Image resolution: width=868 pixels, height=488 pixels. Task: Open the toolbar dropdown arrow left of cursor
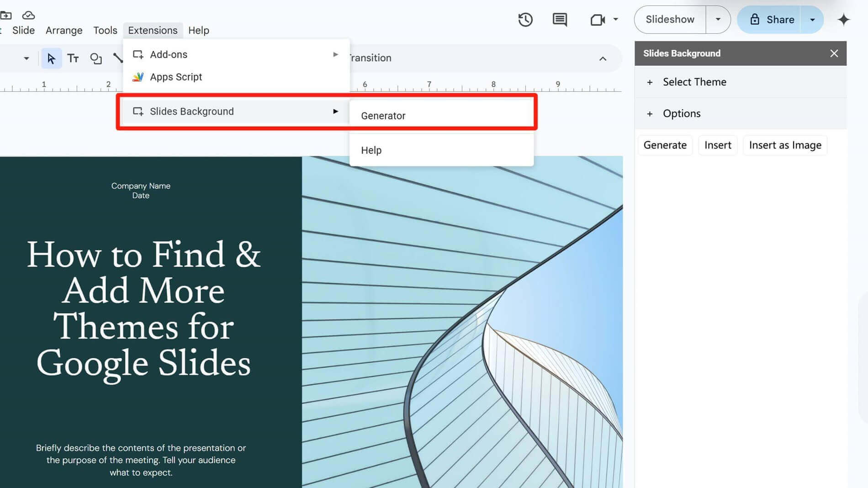click(26, 58)
